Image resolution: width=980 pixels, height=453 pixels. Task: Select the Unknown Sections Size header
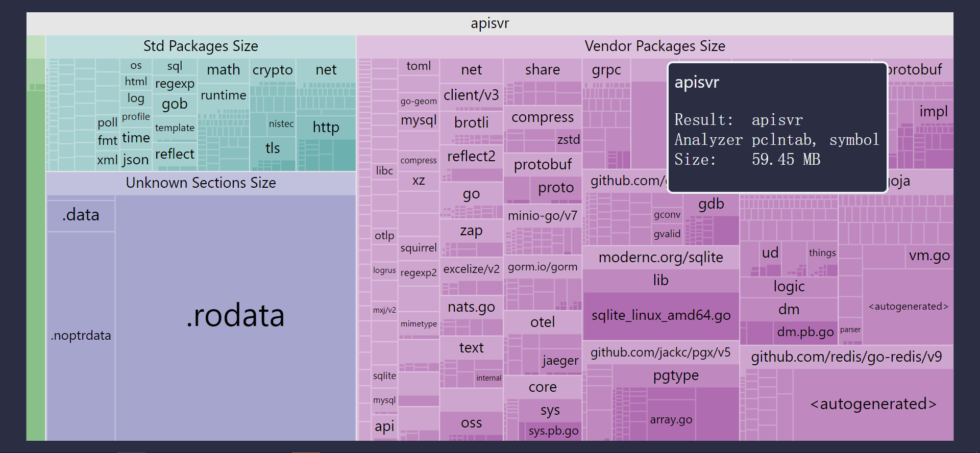click(201, 183)
